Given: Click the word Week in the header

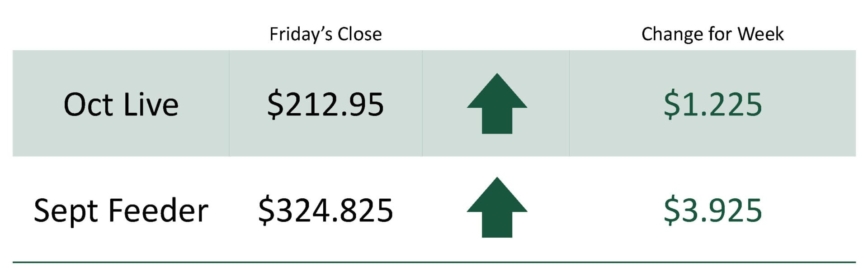Looking at the screenshot, I should click(761, 34).
